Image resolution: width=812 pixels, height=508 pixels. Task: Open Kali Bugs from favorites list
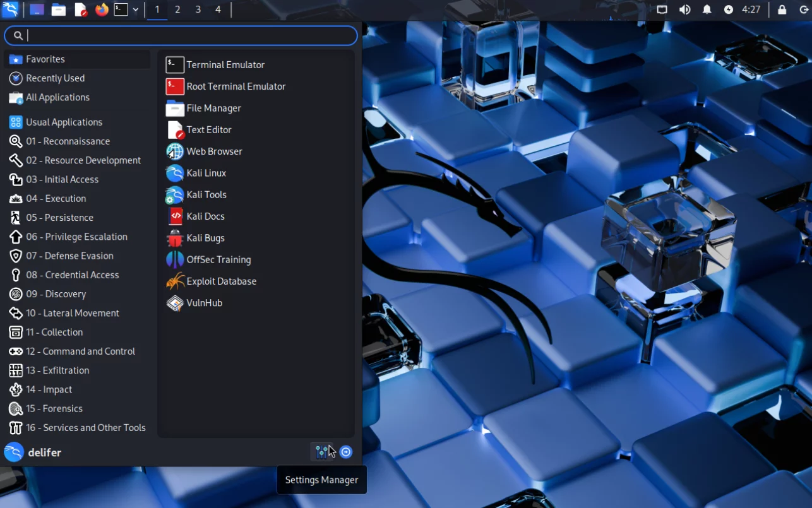205,238
